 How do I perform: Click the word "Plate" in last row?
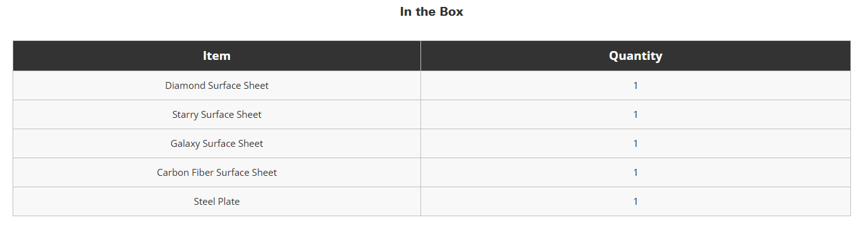coord(228,202)
